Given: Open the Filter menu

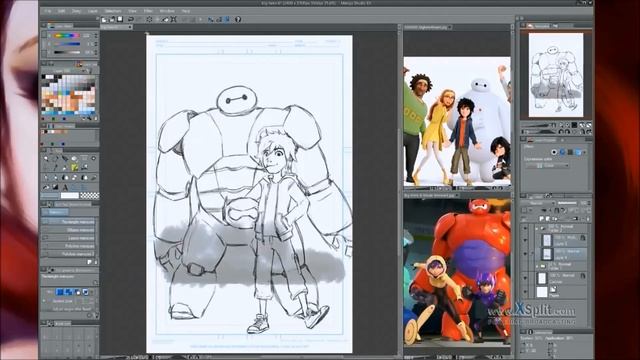Looking at the screenshot, I should click(148, 11).
